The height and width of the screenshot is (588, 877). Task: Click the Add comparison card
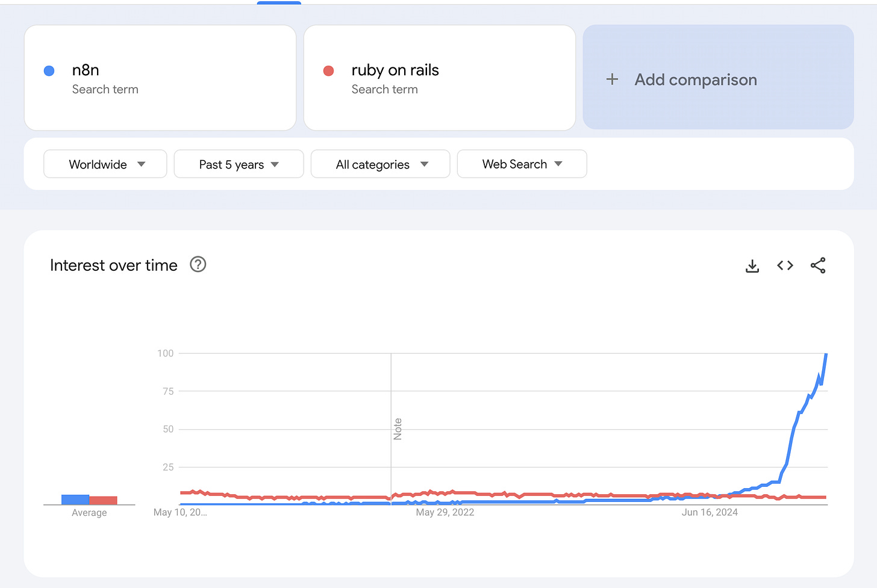tap(718, 77)
